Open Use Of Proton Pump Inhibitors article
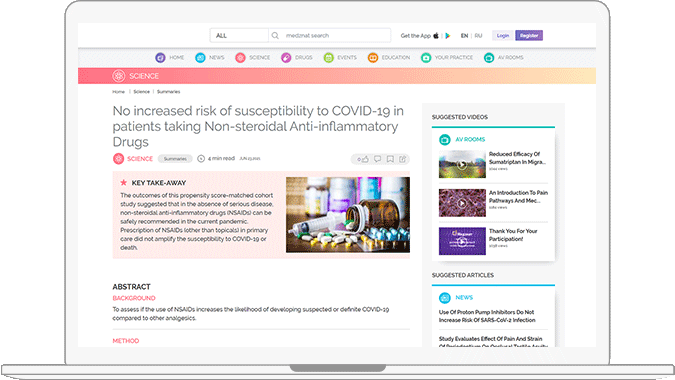 (487, 316)
